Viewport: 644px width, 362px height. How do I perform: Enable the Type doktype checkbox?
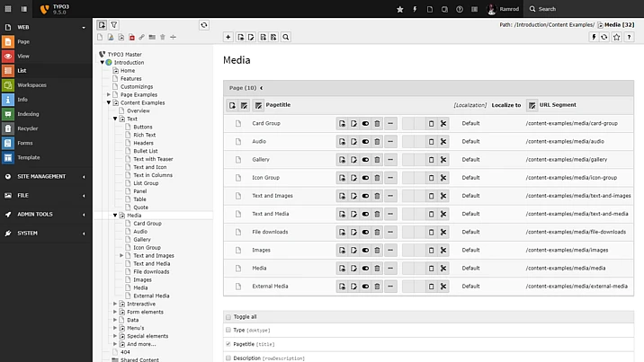pyautogui.click(x=228, y=330)
